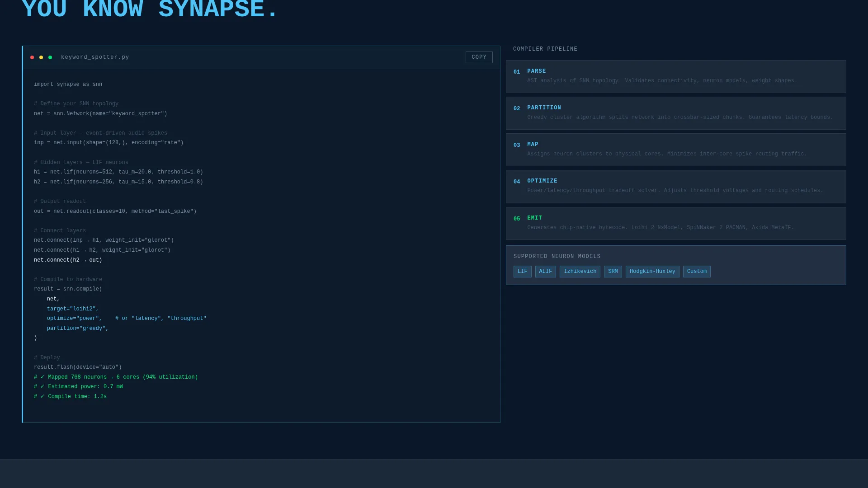Click the 'Mapped 768 neurons → 6 cores' output

pyautogui.click(x=116, y=377)
